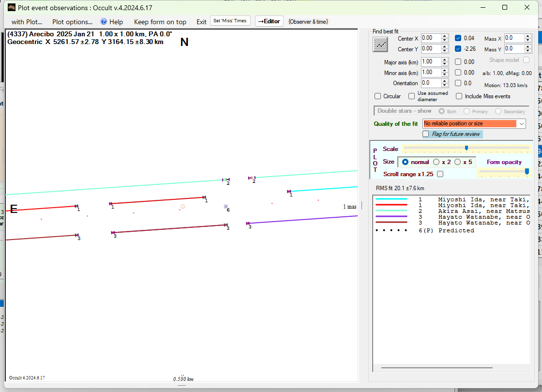Image resolution: width=542 pixels, height=392 pixels.
Task: Adjust the Scale slider handle
Action: click(x=466, y=148)
